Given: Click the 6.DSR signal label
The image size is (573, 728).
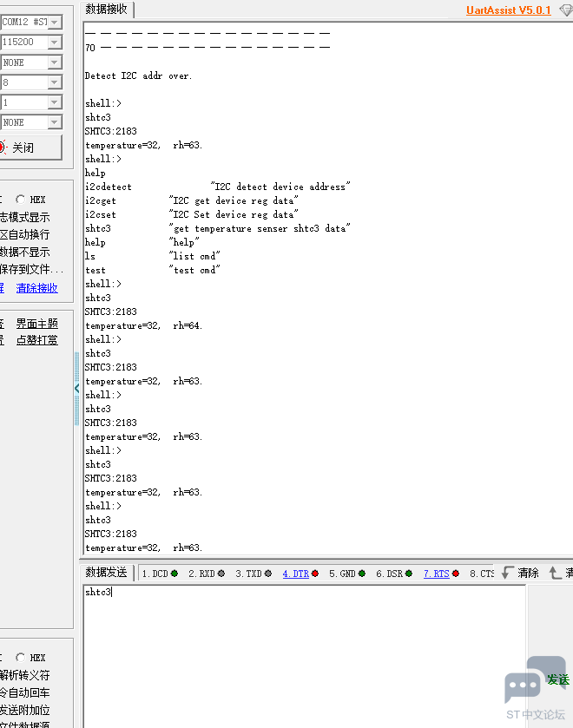Looking at the screenshot, I should (390, 574).
